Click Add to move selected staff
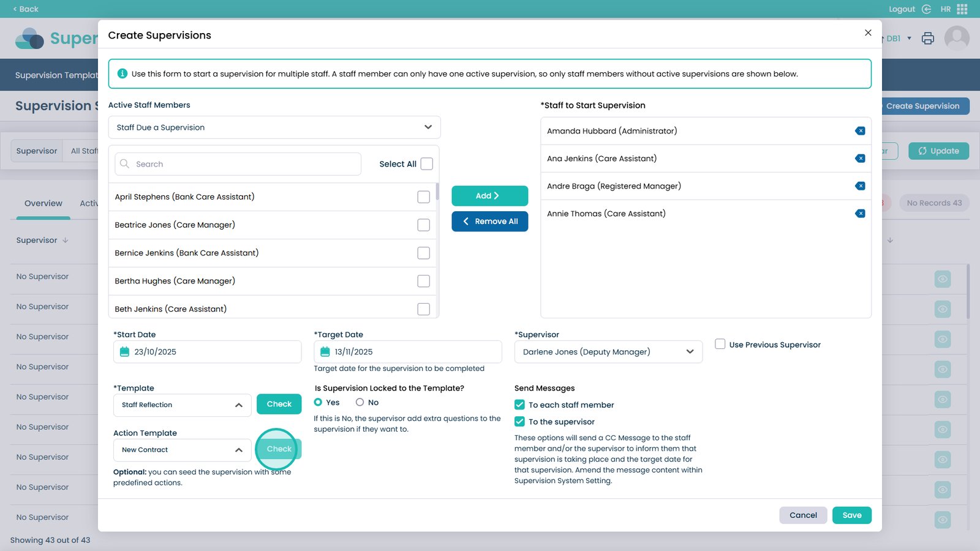Screen dimensions: 980x551 pyautogui.click(x=490, y=196)
